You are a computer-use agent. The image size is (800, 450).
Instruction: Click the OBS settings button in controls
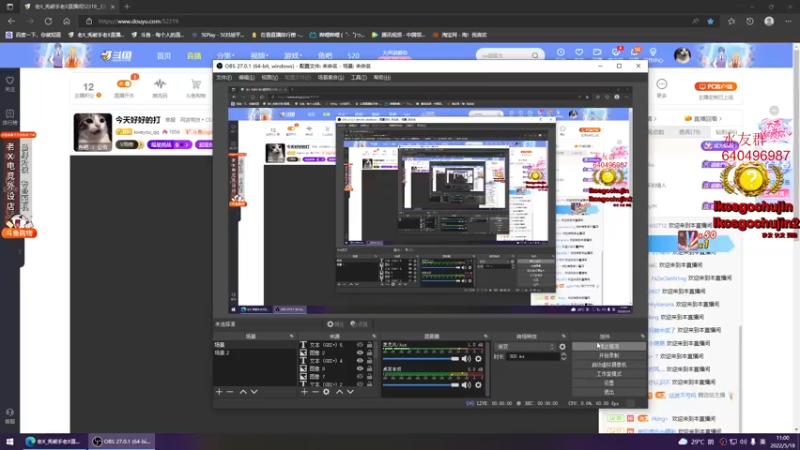[609, 383]
